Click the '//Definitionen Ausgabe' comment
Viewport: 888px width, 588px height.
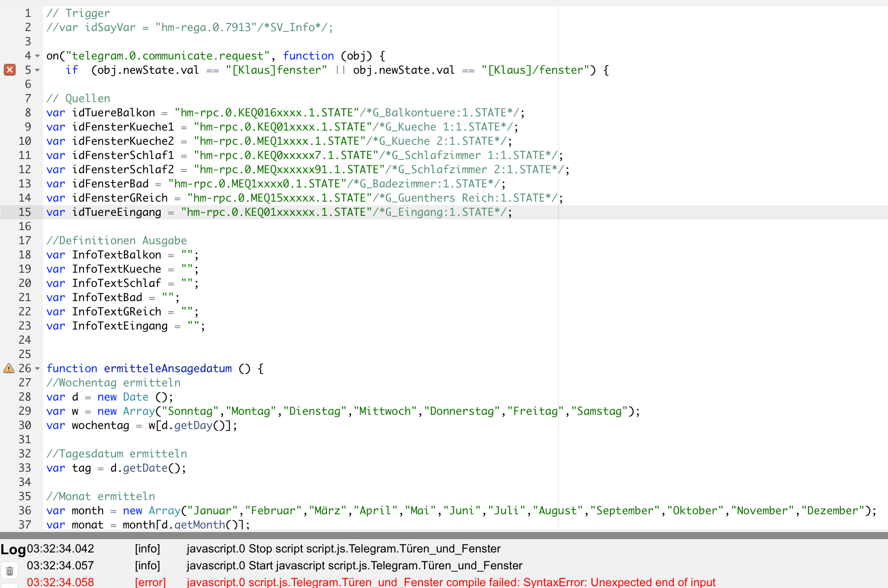point(117,241)
